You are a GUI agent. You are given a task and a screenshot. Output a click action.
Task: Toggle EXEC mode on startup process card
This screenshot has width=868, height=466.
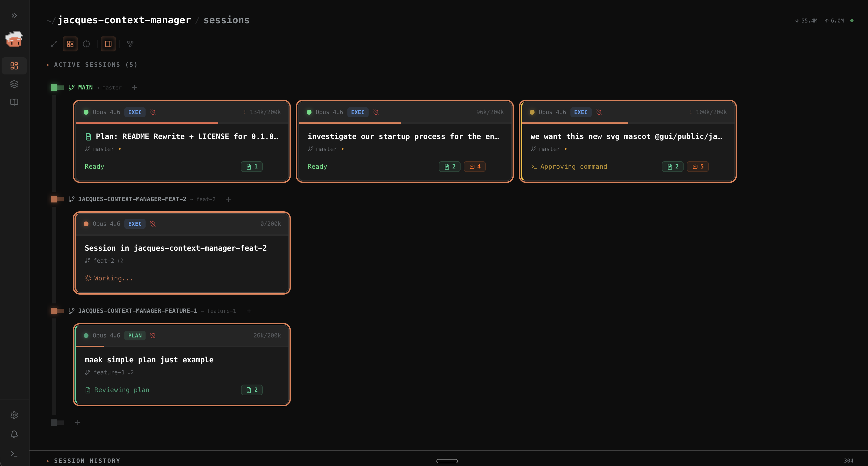(x=358, y=112)
